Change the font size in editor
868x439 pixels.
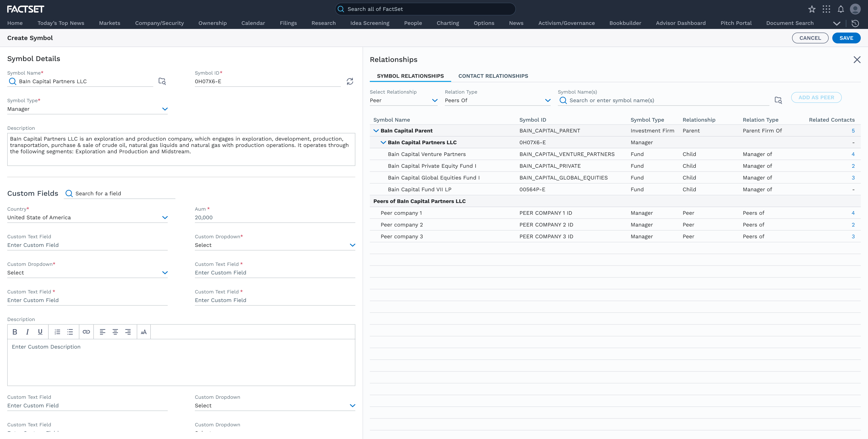[144, 332]
